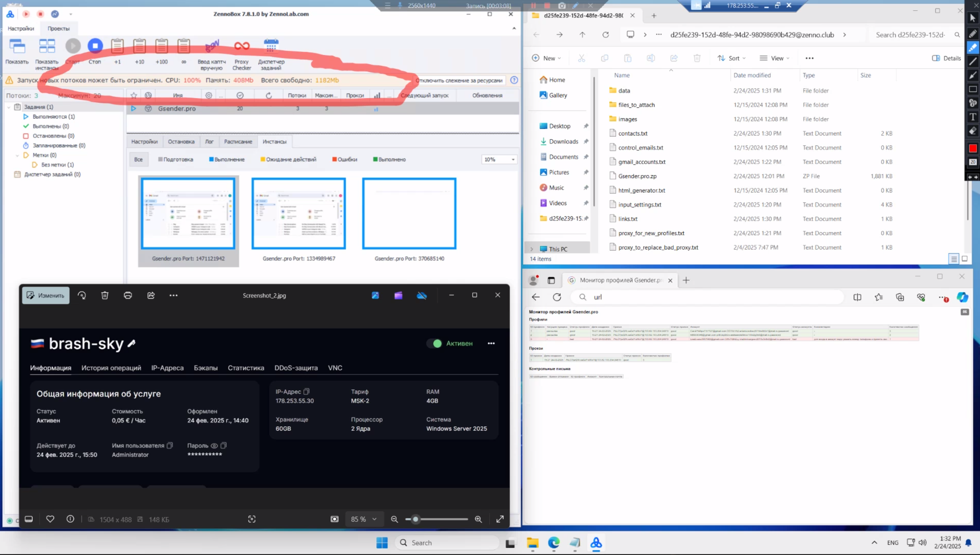
Task: Open Edge favorites star icon
Action: [879, 297]
